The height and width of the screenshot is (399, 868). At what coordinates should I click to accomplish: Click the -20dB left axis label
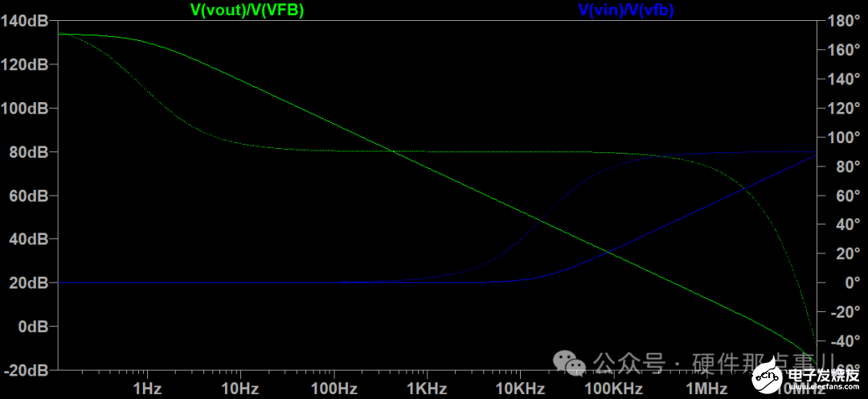point(26,371)
